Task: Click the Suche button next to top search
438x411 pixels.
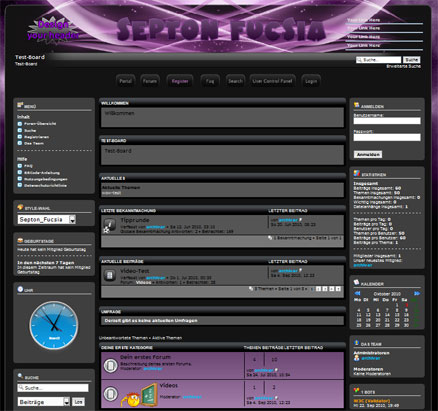Action: coord(412,60)
